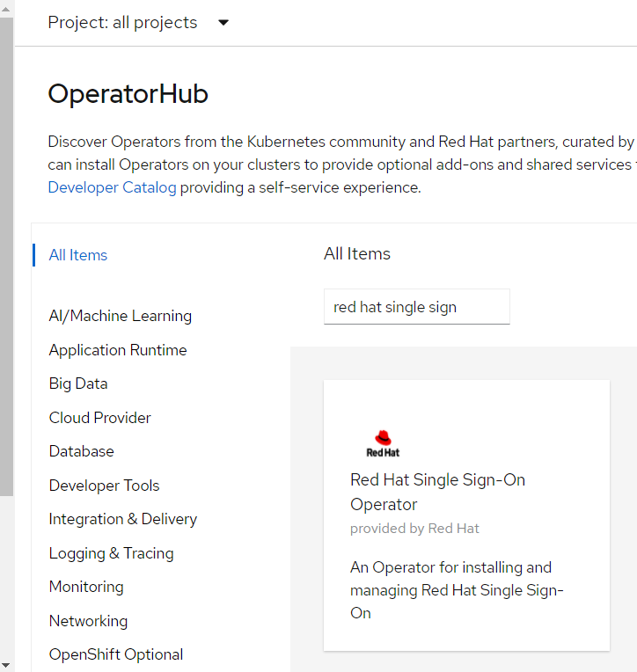Open the Database category
Screen dimensions: 637x672
tap(82, 451)
